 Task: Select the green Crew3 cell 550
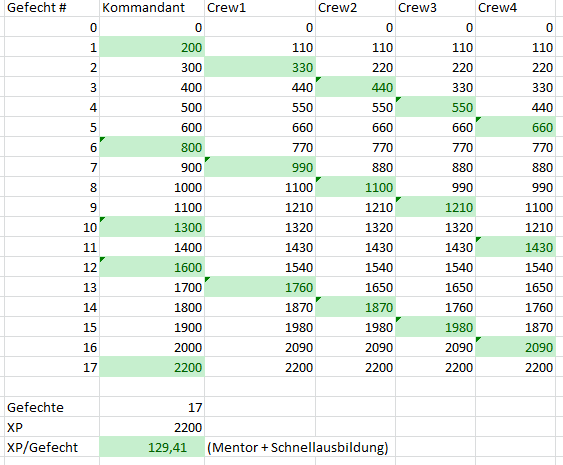[436, 107]
